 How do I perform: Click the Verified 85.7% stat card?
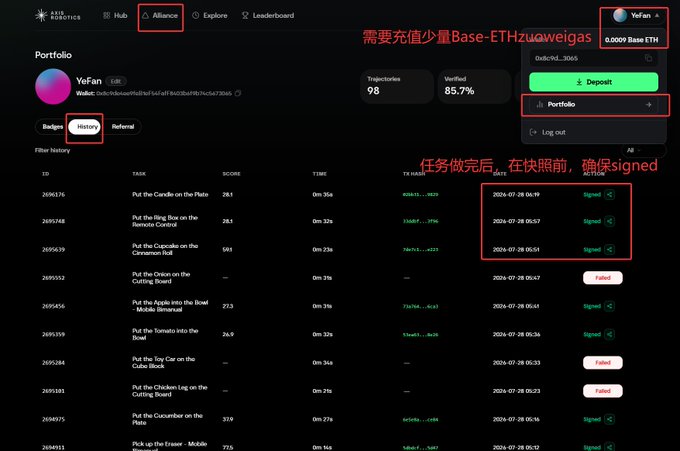point(474,86)
